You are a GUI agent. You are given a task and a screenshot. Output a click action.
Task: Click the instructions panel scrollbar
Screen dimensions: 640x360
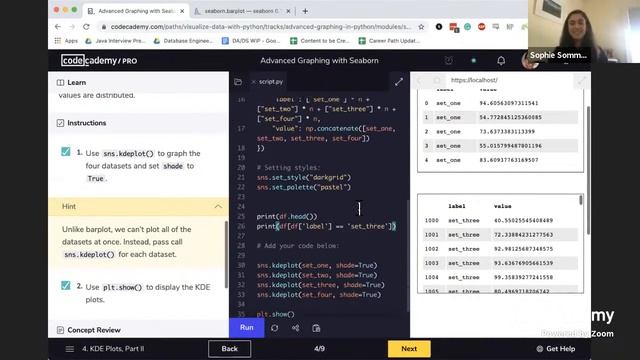pos(226,255)
